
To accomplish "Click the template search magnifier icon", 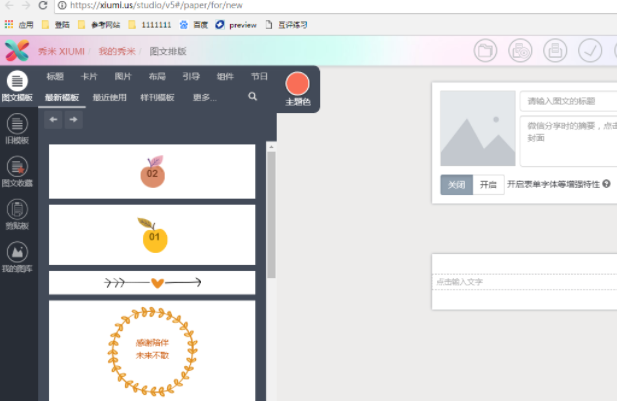I will pos(253,96).
